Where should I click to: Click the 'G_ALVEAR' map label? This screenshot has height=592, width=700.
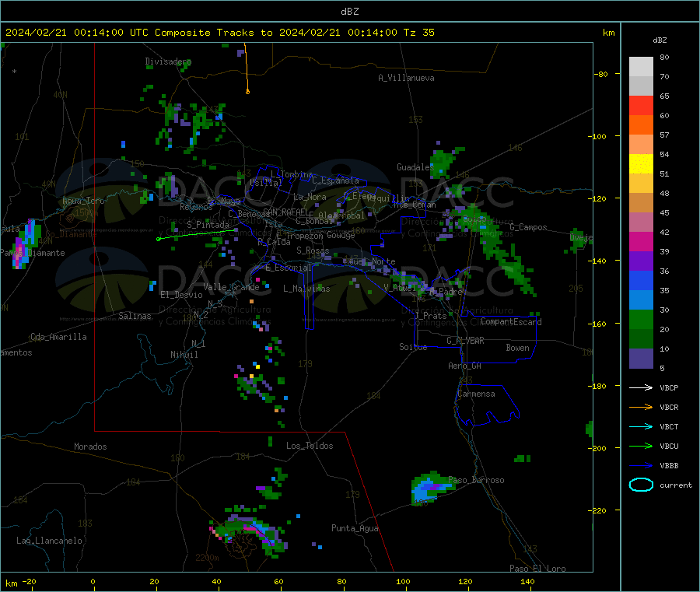tap(465, 341)
